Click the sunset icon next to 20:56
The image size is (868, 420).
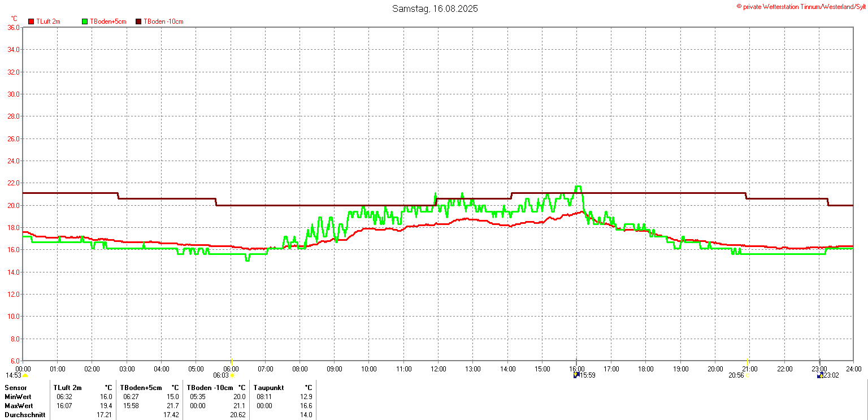(x=747, y=375)
